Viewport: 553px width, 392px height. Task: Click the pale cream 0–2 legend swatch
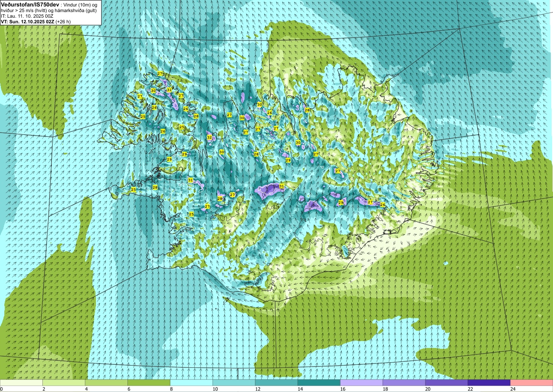point(21,383)
